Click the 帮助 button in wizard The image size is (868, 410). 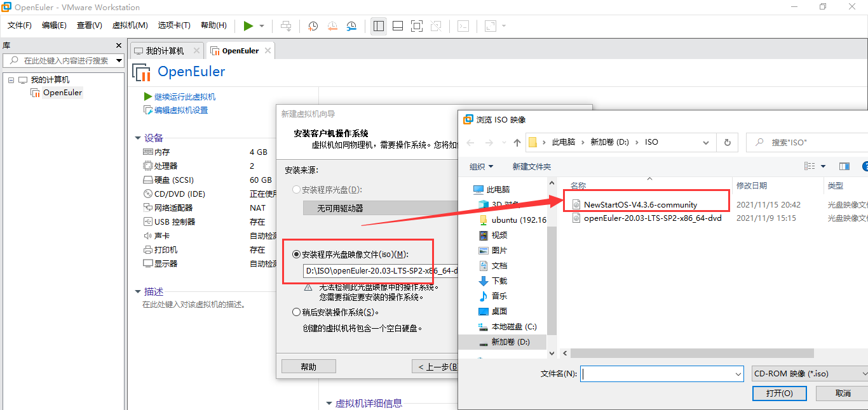coord(308,367)
